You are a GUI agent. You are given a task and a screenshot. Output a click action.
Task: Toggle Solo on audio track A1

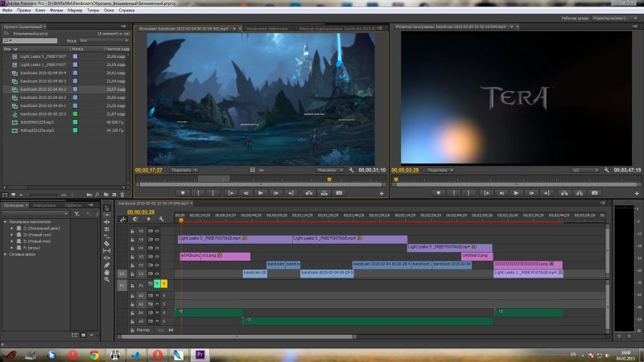(x=164, y=285)
